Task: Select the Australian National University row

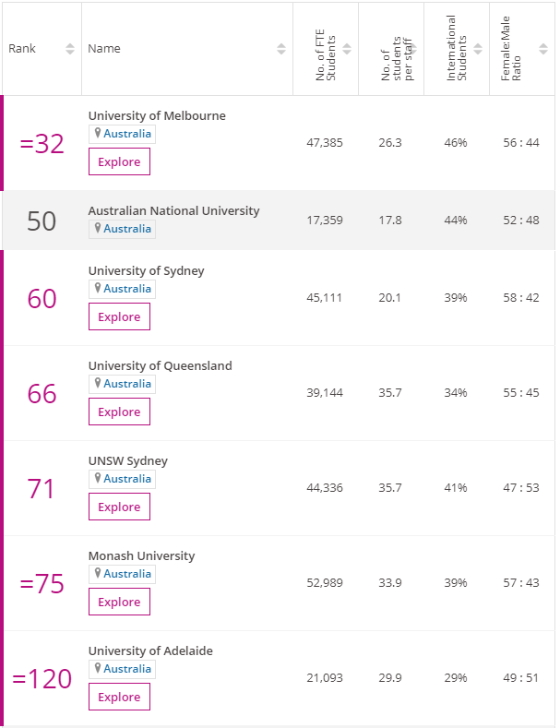Action: point(279,221)
